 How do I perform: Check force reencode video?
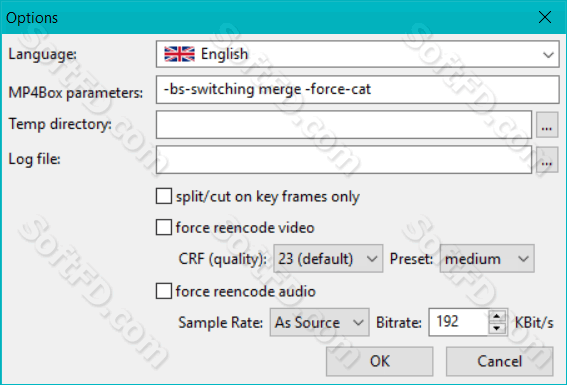164,227
